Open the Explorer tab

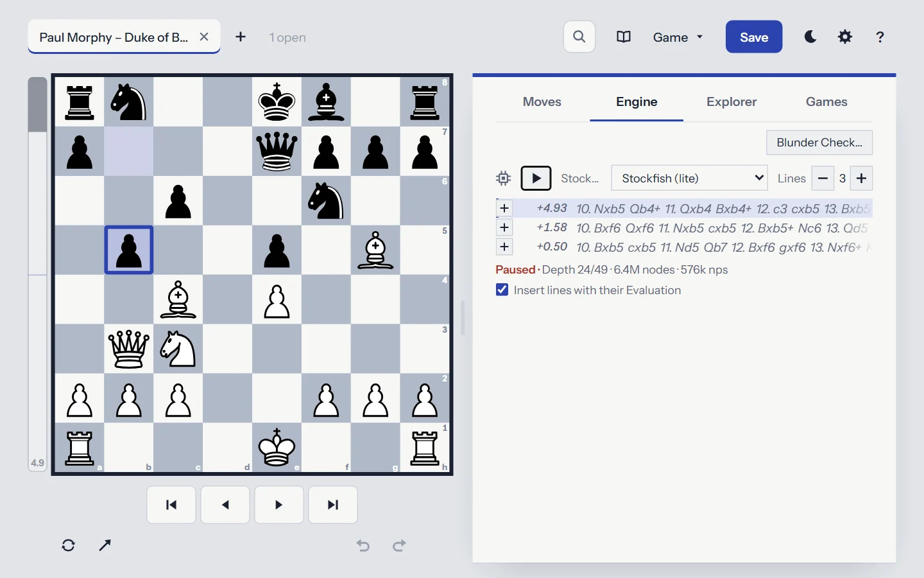point(732,101)
